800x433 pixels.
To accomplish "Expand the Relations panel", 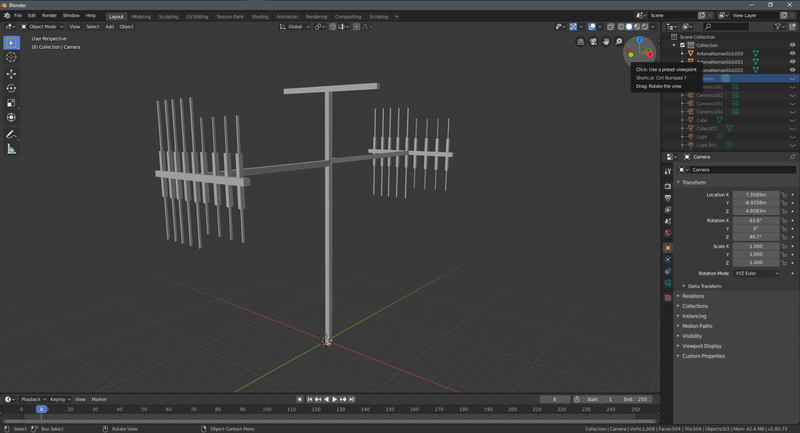I will (693, 296).
